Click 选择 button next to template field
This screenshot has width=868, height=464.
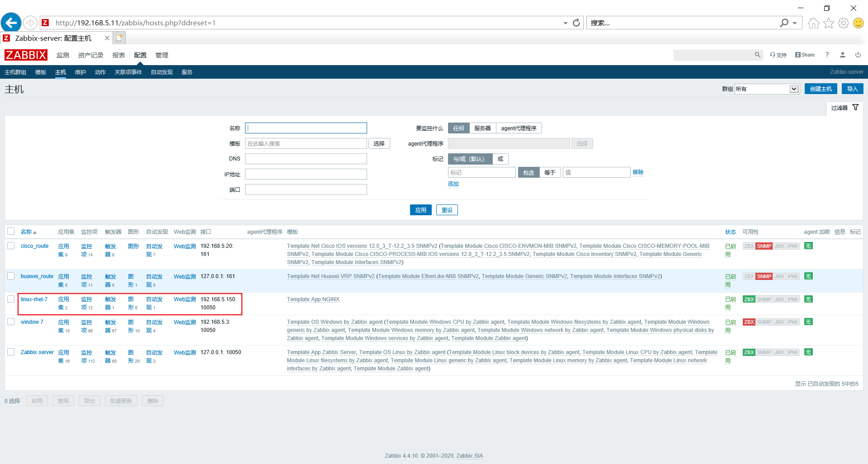point(379,143)
